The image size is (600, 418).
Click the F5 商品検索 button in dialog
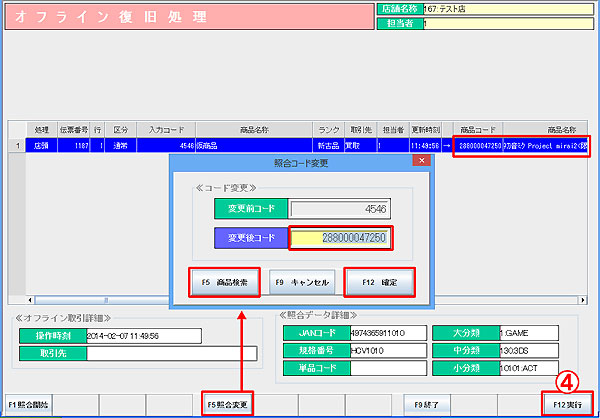[225, 283]
